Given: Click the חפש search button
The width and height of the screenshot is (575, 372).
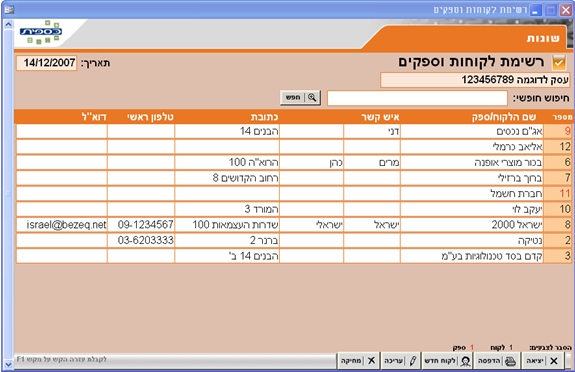Looking at the screenshot, I should pos(300,98).
